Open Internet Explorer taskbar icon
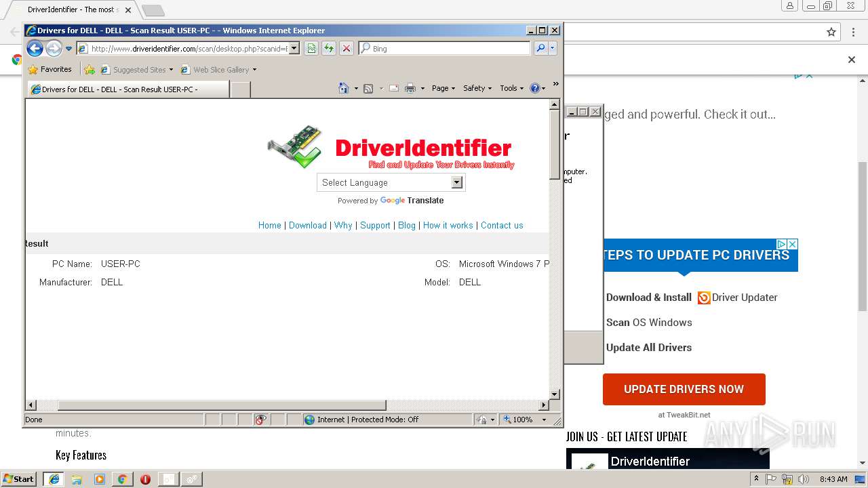Image resolution: width=868 pixels, height=488 pixels. tap(54, 479)
